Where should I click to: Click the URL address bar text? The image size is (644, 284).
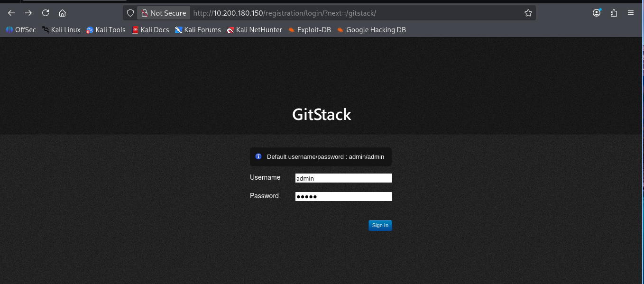click(285, 13)
